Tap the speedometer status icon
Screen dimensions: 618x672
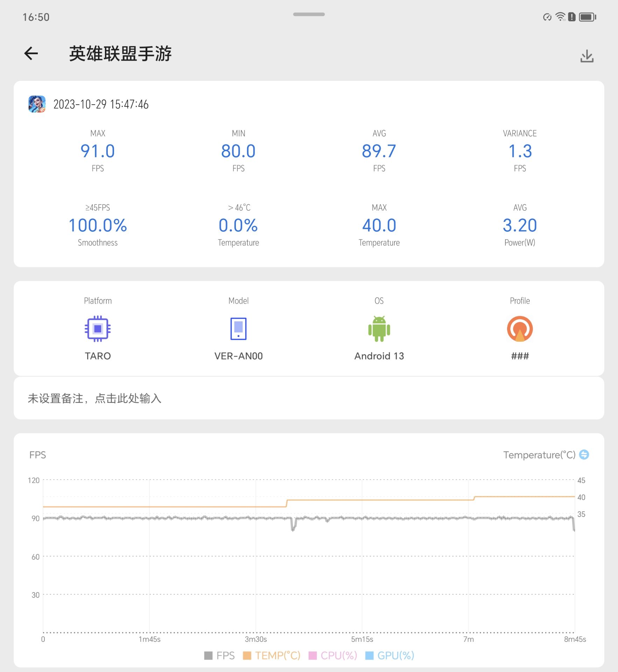(x=547, y=17)
